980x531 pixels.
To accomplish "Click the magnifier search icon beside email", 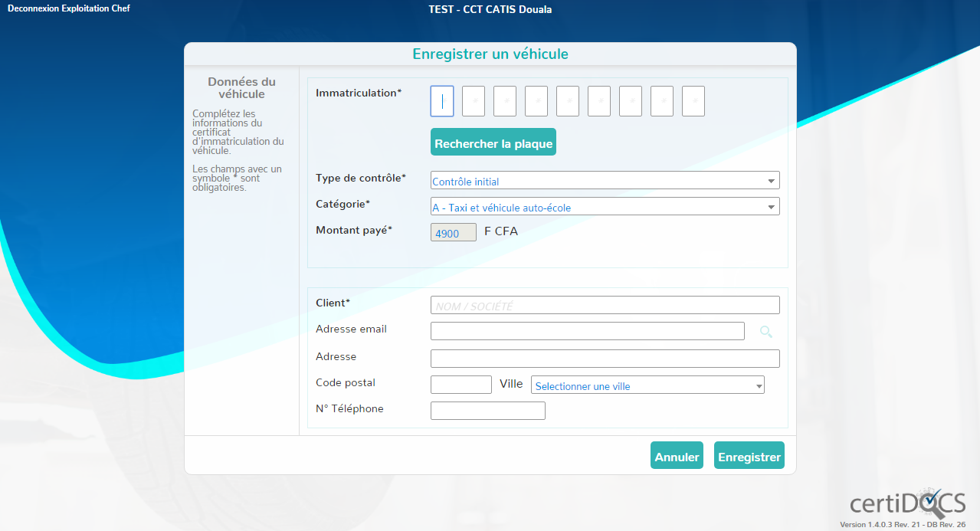I will 765,332.
